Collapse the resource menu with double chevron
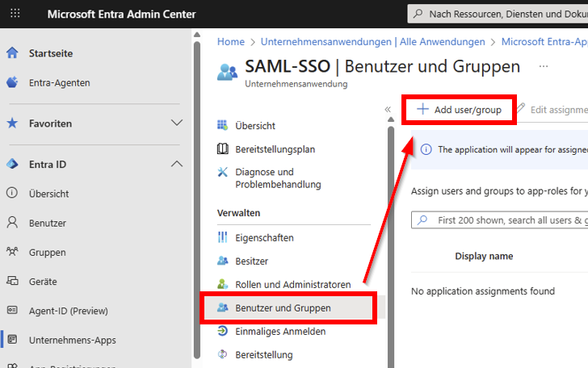This screenshot has height=368, width=588. 388,110
